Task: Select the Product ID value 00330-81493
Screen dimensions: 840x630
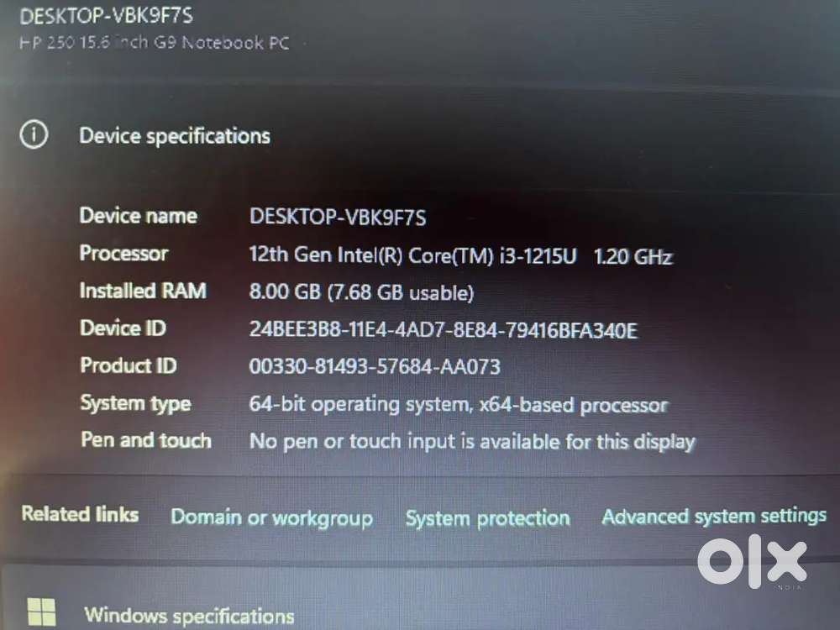Action: point(375,366)
